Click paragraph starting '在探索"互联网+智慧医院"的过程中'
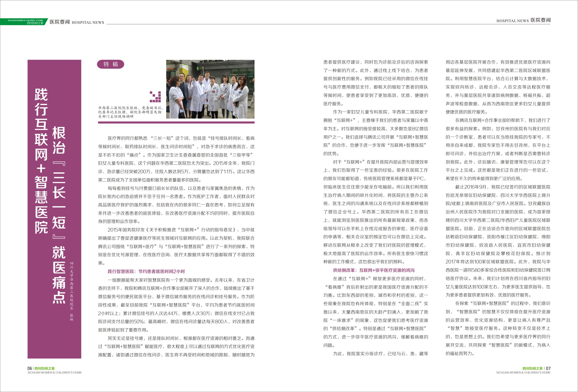This screenshot has width=578, height=392. 498,328
